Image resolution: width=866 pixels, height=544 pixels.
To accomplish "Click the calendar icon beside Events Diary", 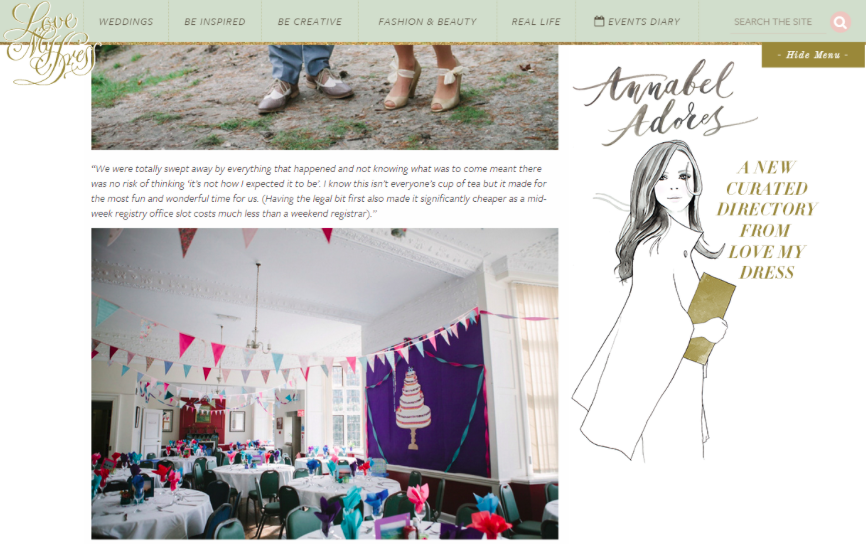I will pos(599,21).
